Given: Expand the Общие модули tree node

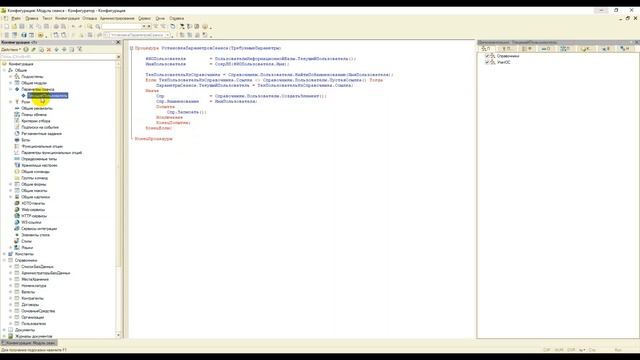Looking at the screenshot, I should 11,83.
